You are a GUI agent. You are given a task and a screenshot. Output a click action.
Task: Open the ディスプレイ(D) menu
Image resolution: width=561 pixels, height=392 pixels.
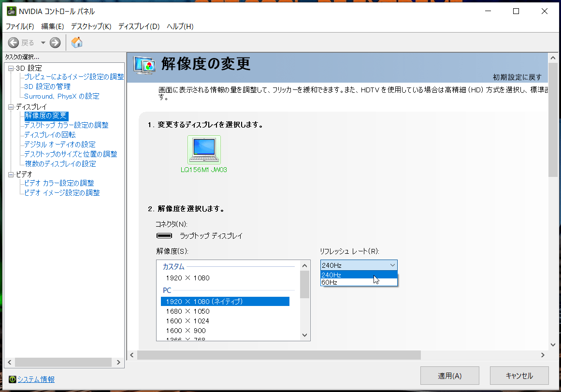click(139, 27)
